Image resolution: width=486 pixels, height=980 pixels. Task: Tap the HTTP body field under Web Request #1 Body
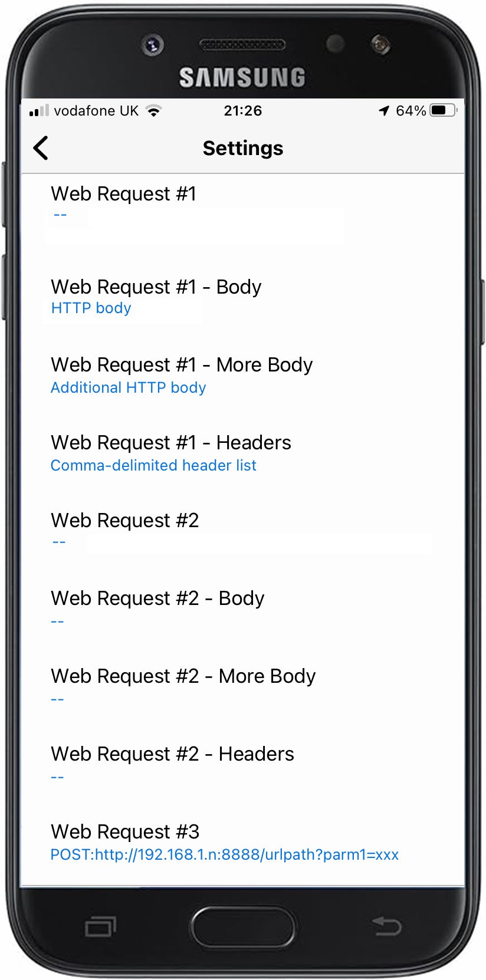coord(91,308)
